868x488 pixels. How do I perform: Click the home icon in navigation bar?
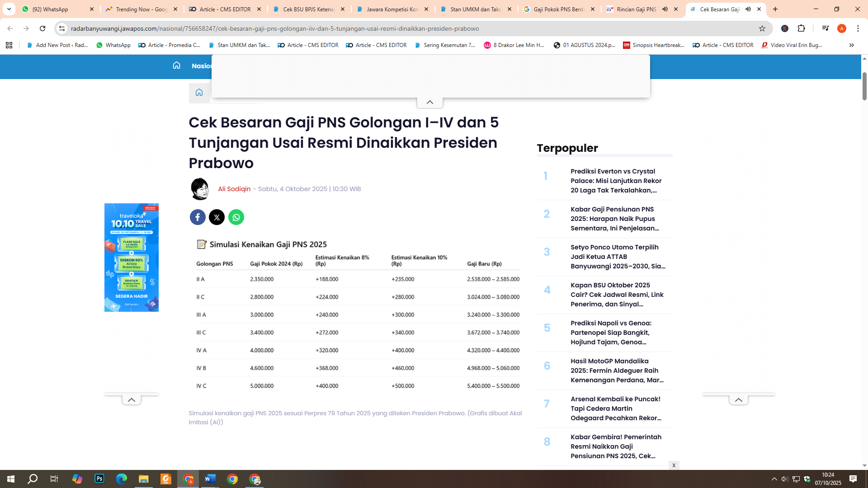pyautogui.click(x=176, y=66)
